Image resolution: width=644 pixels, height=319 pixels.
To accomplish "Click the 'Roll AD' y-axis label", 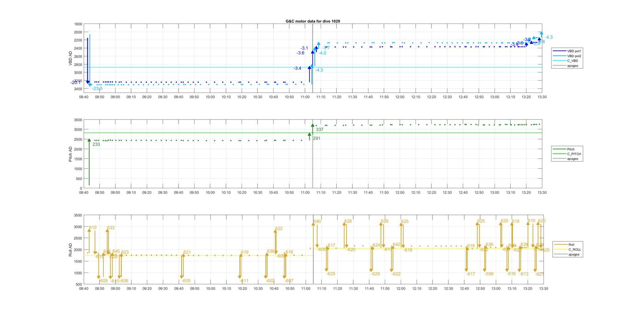I will 70,250.
